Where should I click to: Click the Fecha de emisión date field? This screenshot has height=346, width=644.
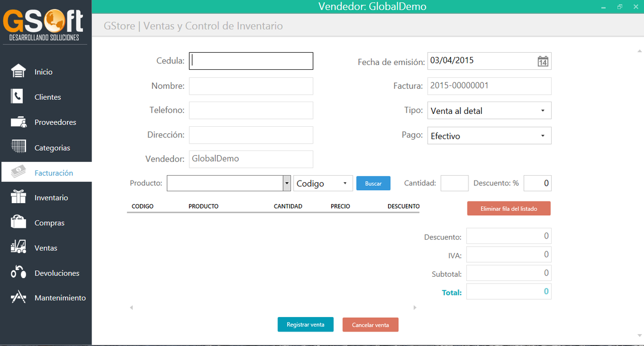pyautogui.click(x=489, y=61)
